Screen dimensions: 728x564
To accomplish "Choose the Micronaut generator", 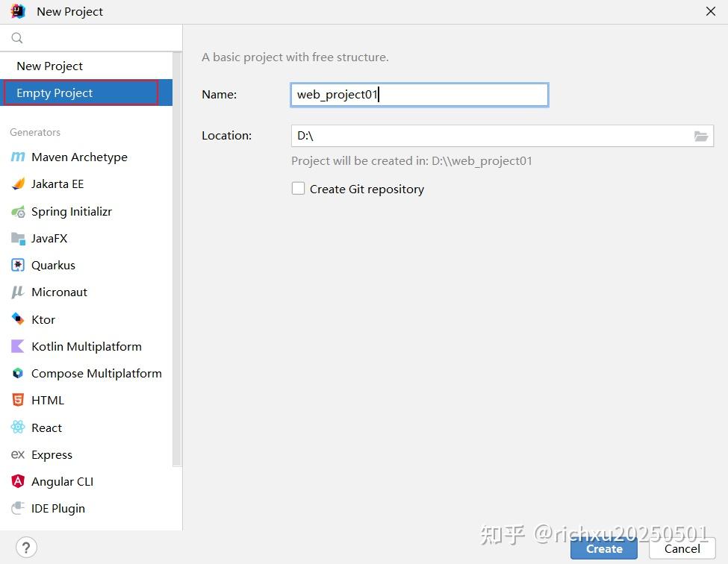I will click(x=57, y=292).
